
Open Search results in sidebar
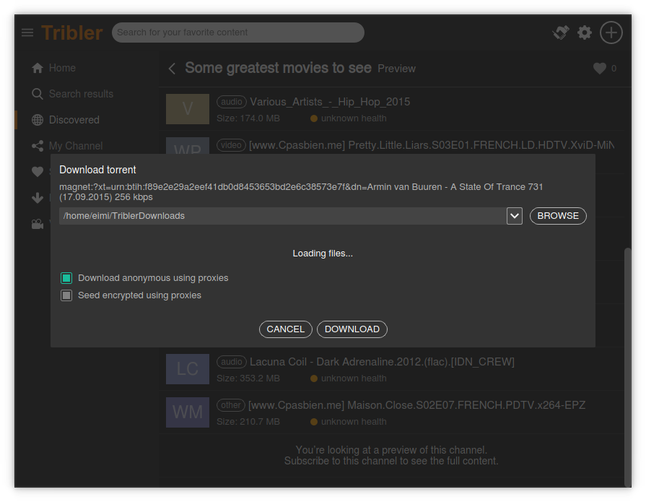pos(73,94)
